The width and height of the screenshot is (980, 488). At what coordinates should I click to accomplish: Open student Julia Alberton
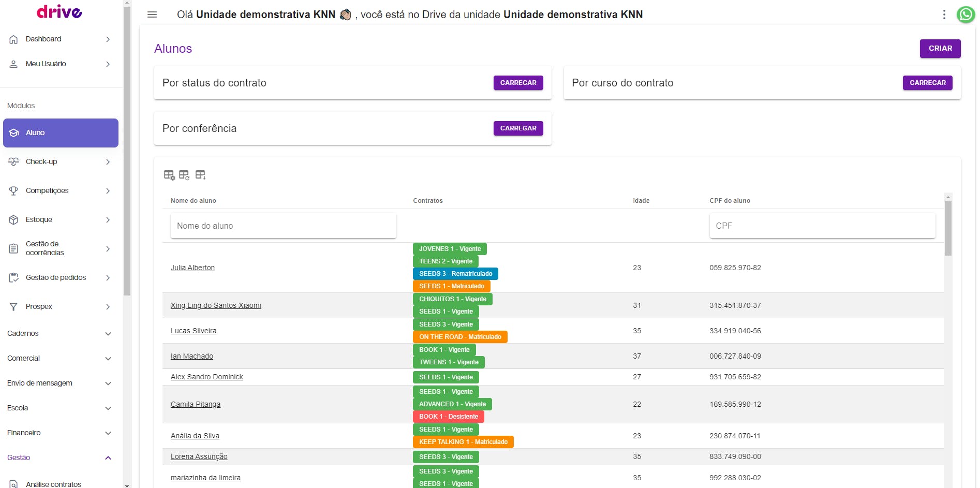(x=192, y=268)
